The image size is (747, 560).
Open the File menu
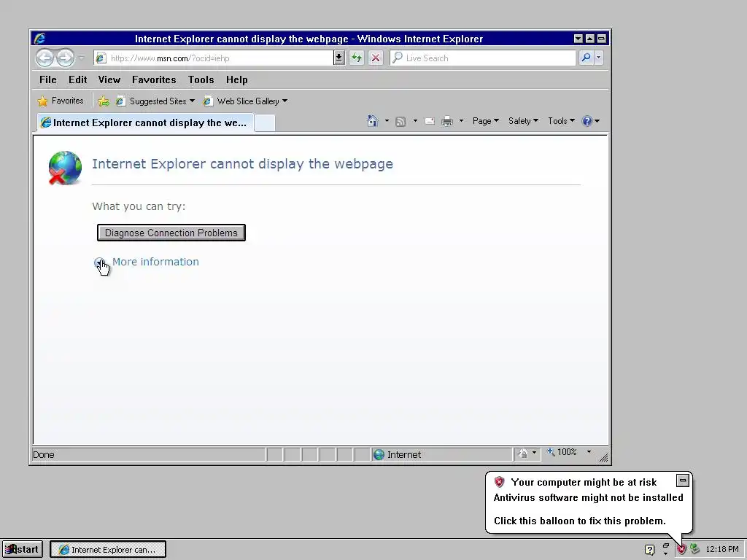coord(47,79)
